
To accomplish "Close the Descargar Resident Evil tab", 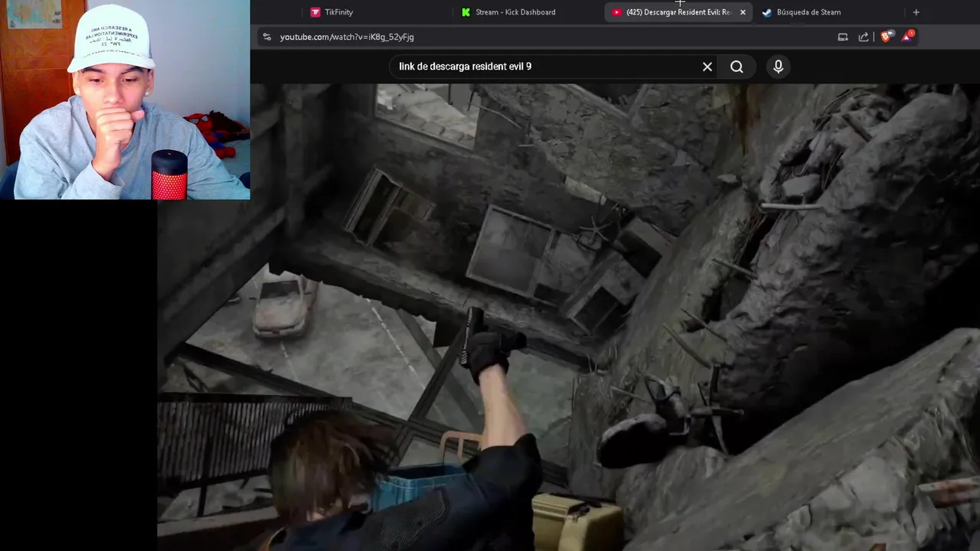I will [743, 12].
